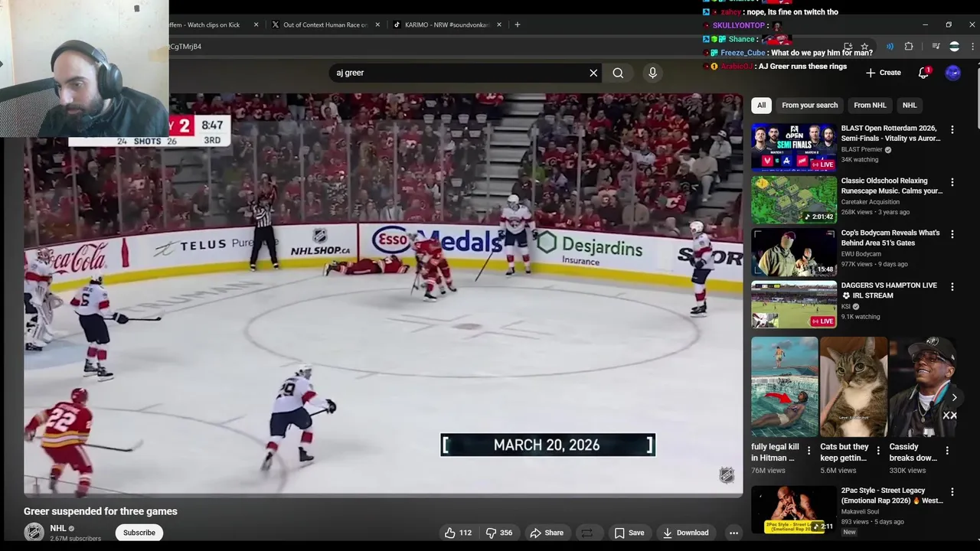Open BLAST Premier channel name
The width and height of the screenshot is (980, 551).
(862, 149)
